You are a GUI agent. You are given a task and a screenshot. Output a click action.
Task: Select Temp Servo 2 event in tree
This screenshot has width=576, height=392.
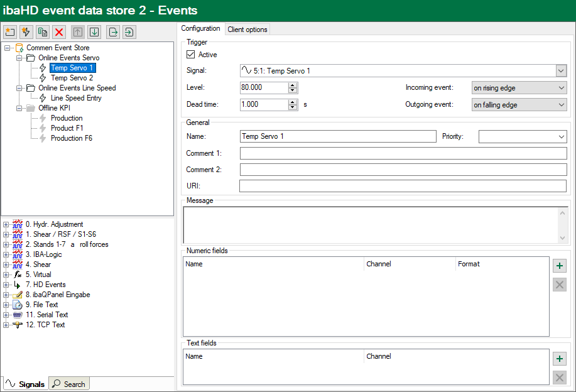[x=72, y=78]
